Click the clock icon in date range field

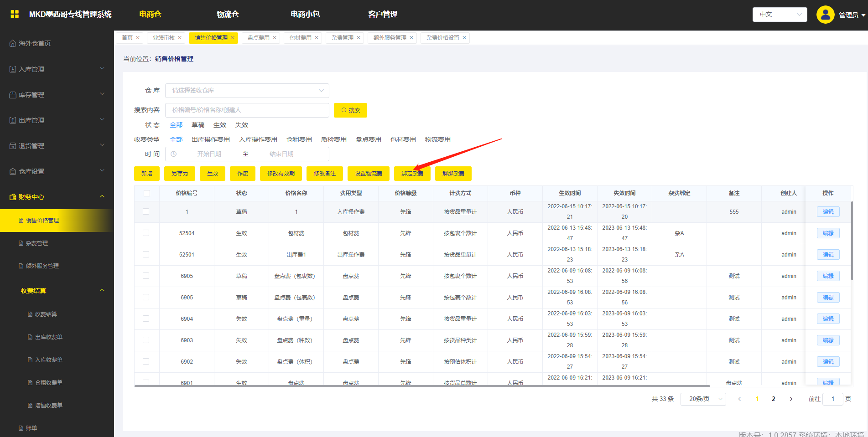[x=174, y=154]
